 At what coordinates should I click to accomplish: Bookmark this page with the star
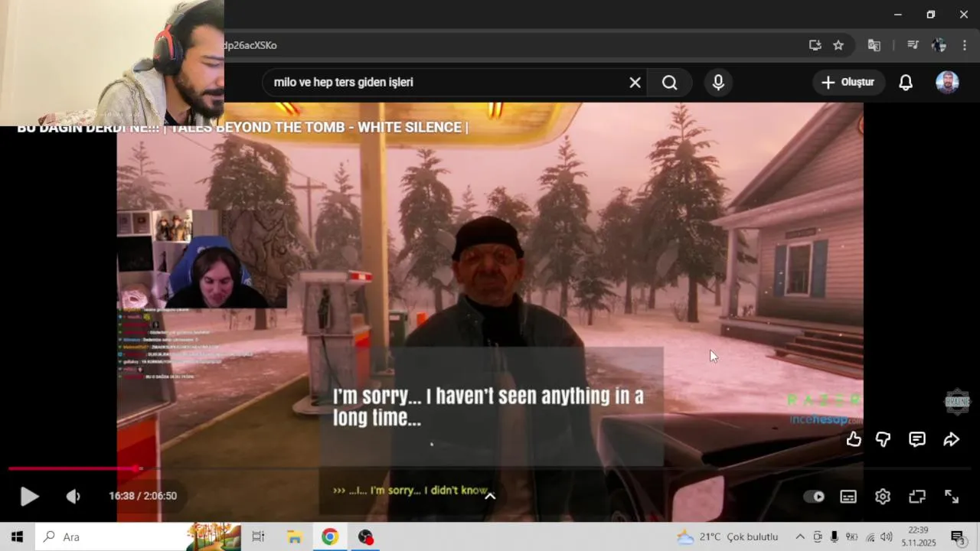tap(838, 45)
